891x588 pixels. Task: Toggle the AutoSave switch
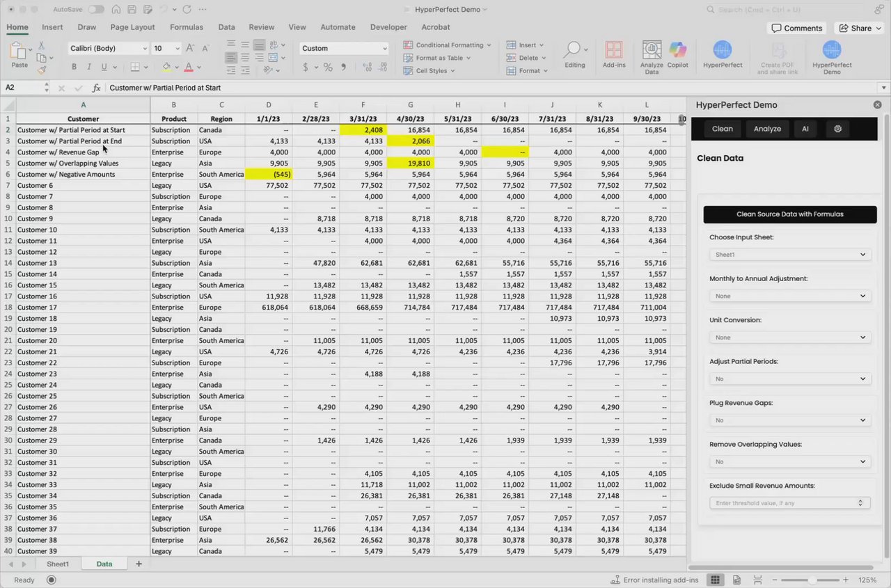point(95,10)
